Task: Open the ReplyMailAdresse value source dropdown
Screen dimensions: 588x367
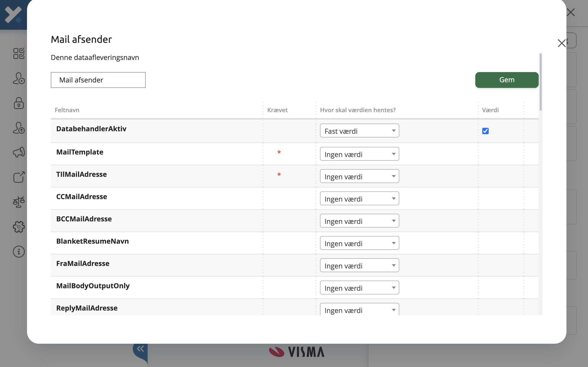Action: click(x=359, y=309)
